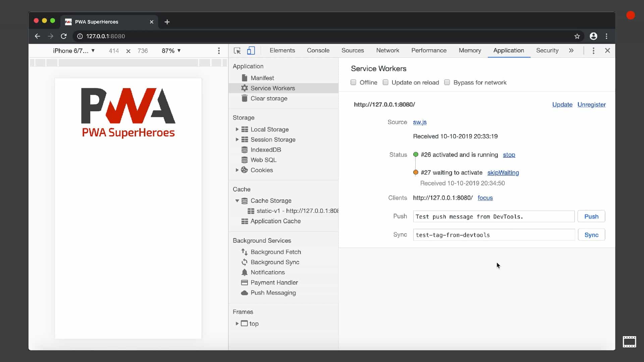Screen dimensions: 644x362
Task: Enable Bypass for network checkbox
Action: (x=447, y=82)
